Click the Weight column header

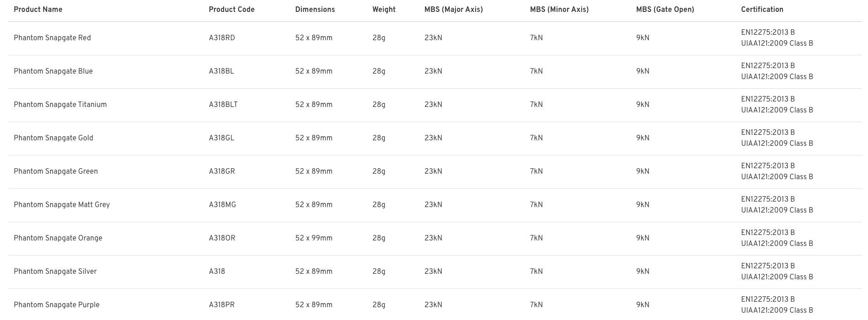pos(384,10)
